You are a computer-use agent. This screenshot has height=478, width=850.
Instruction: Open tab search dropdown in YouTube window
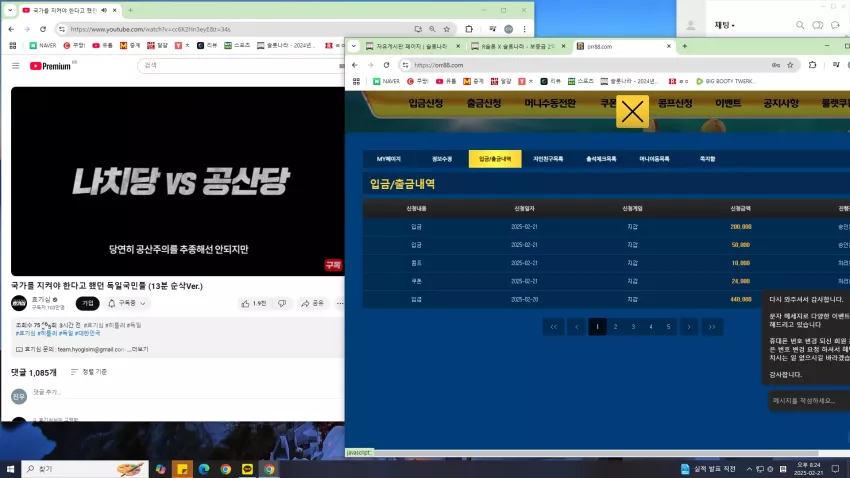pos(10,10)
